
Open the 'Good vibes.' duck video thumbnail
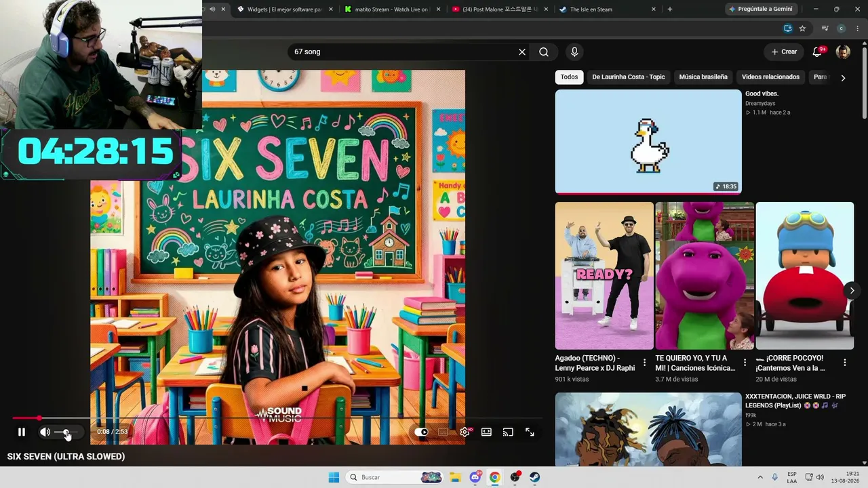click(x=648, y=142)
